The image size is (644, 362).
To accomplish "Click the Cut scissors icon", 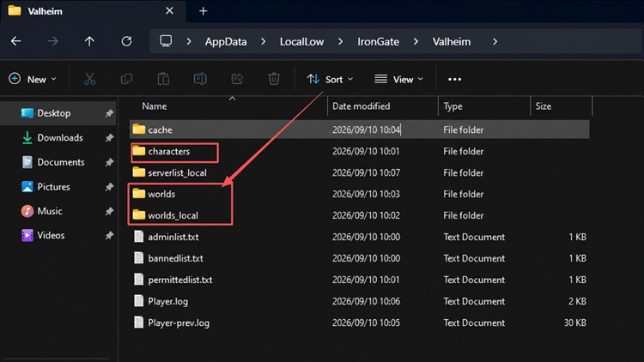I will coord(89,79).
